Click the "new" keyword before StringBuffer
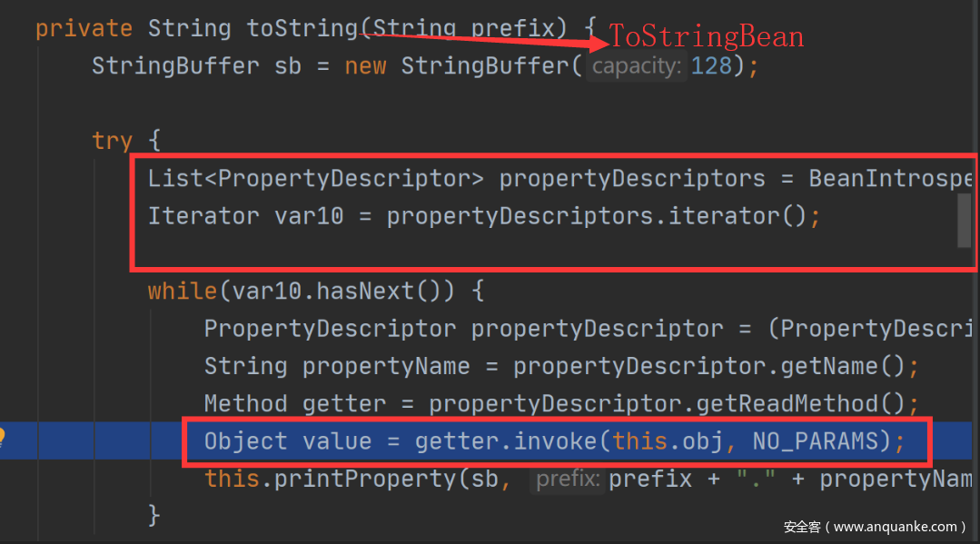 pos(365,66)
